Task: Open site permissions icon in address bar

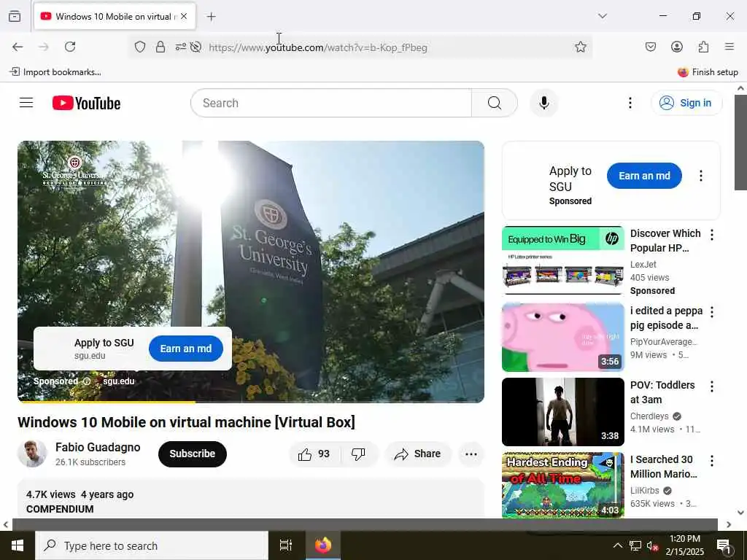Action: point(181,47)
